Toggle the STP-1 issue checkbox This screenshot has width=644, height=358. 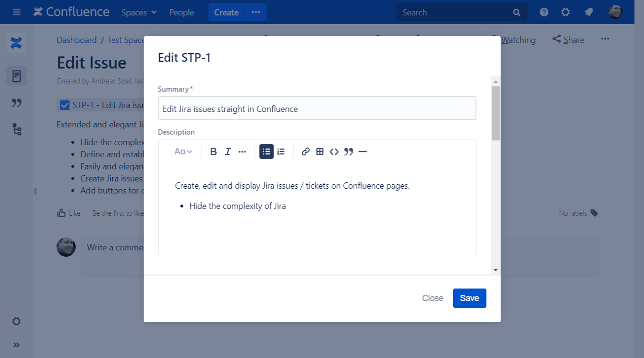65,105
